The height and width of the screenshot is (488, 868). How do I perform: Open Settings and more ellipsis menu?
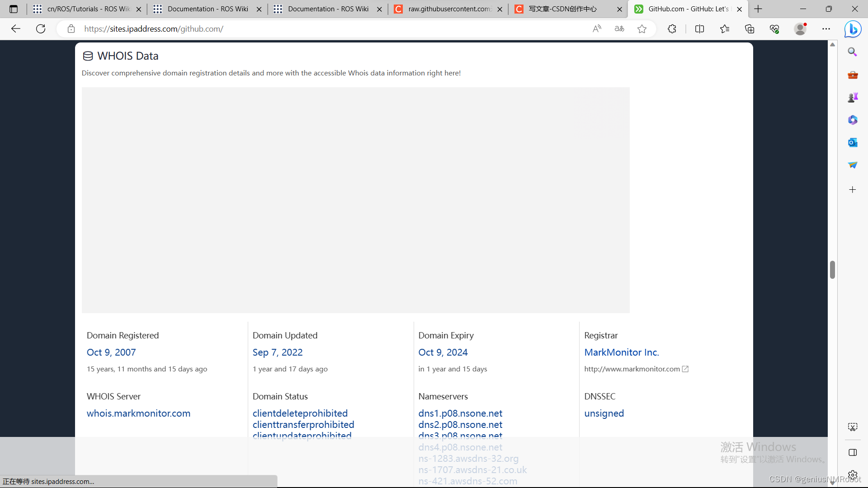point(826,29)
